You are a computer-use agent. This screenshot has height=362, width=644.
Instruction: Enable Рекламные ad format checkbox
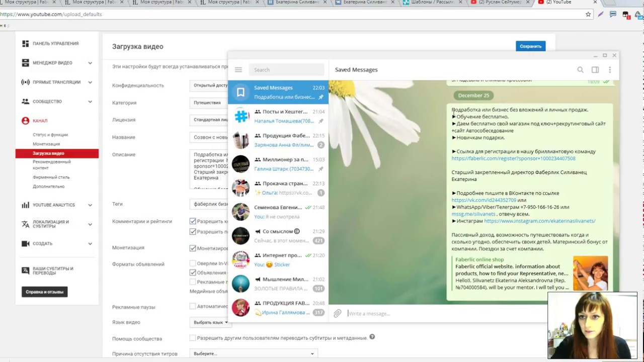(193, 282)
